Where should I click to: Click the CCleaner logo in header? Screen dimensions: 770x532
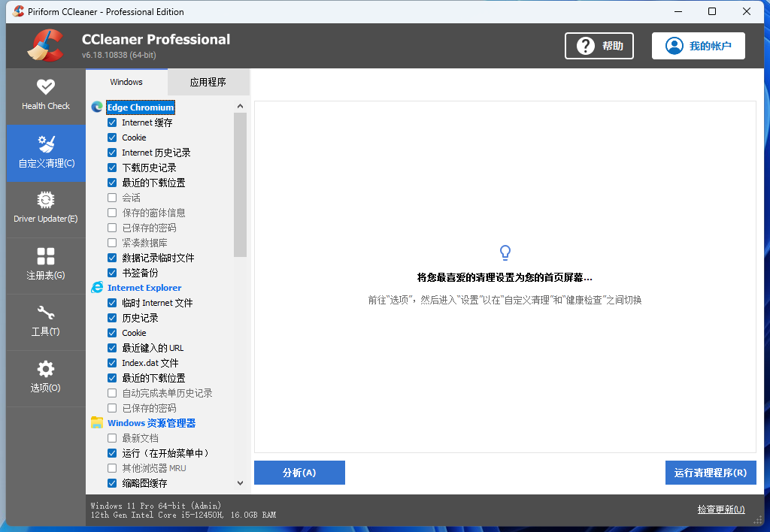pyautogui.click(x=45, y=45)
